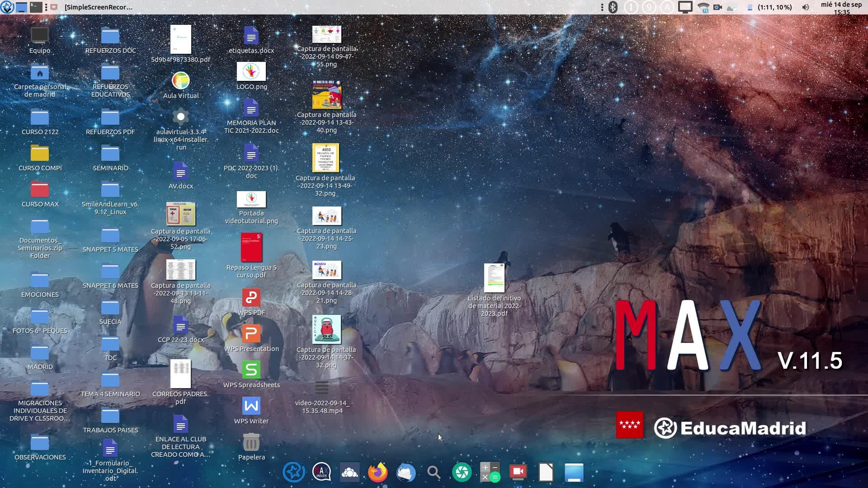
Task: Click the Bluetooth tray icon
Action: tap(613, 7)
